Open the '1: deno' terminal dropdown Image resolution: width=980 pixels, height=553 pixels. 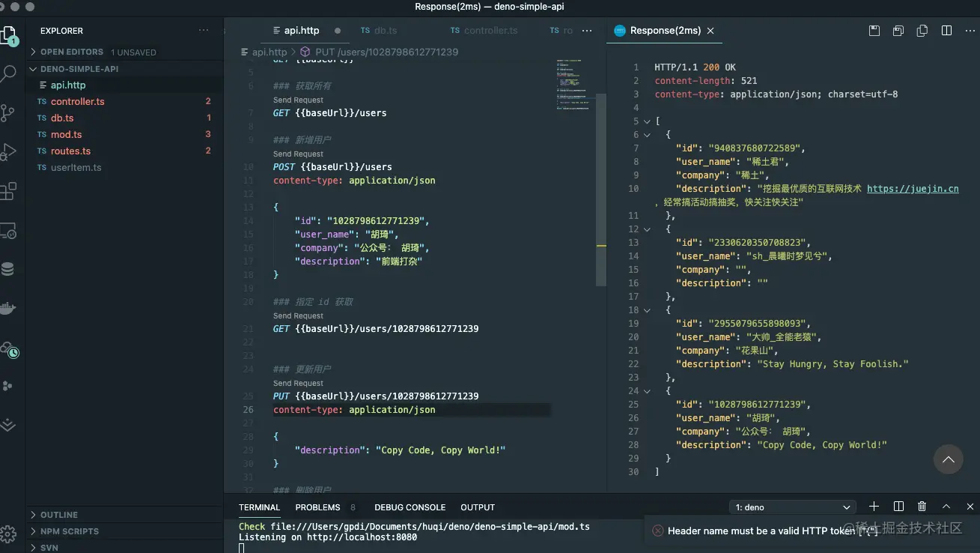coord(792,507)
